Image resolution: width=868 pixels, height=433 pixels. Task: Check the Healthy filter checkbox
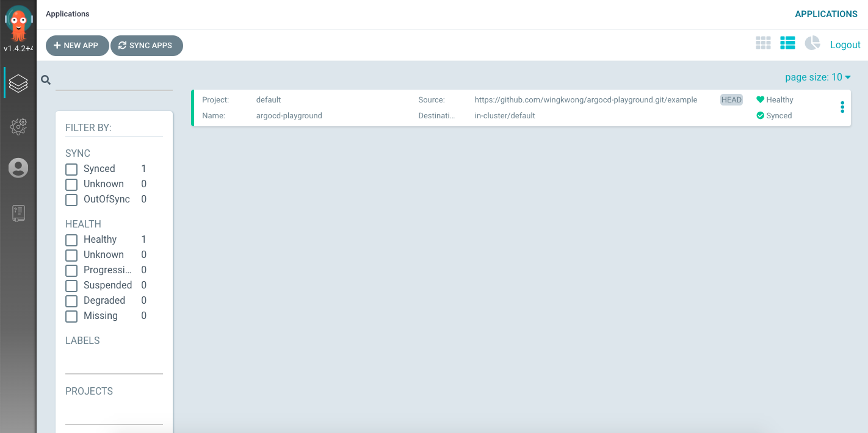71,240
